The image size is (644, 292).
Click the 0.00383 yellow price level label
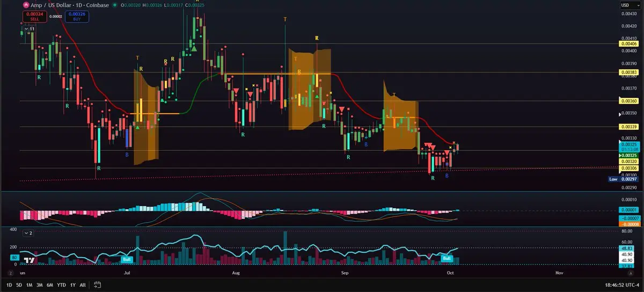coord(629,72)
